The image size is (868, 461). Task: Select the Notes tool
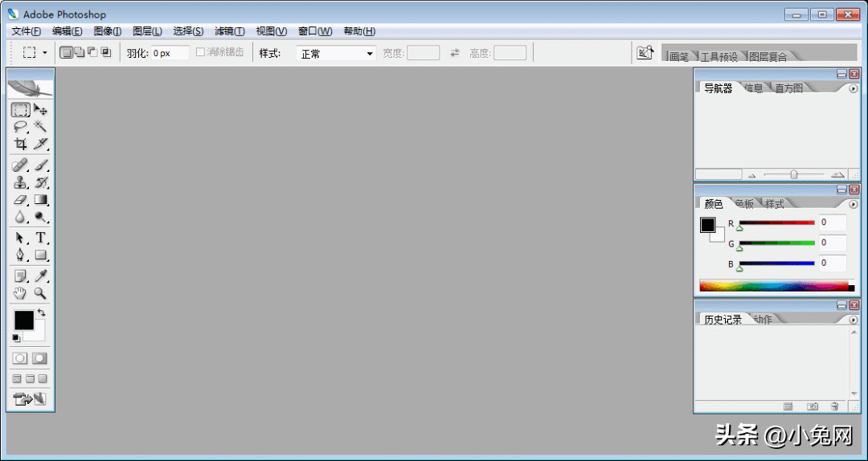coord(20,275)
